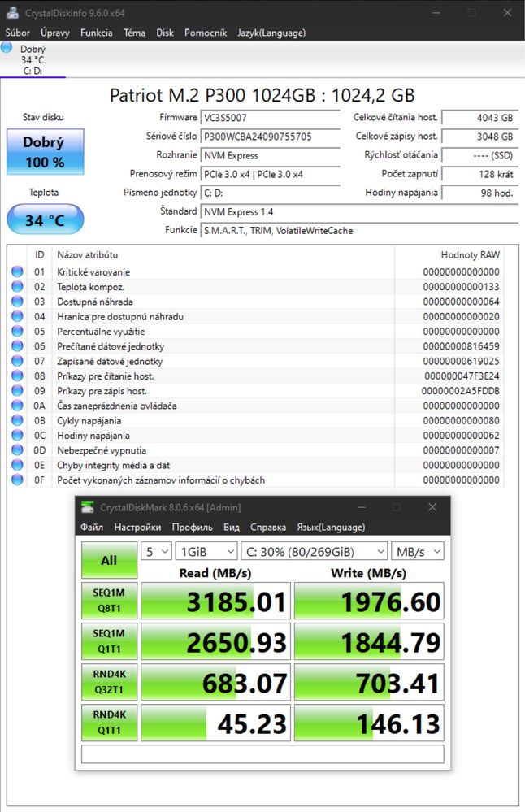
Task: Open the Язык(Language) menu in CrystalDiskMark
Action: tap(331, 528)
